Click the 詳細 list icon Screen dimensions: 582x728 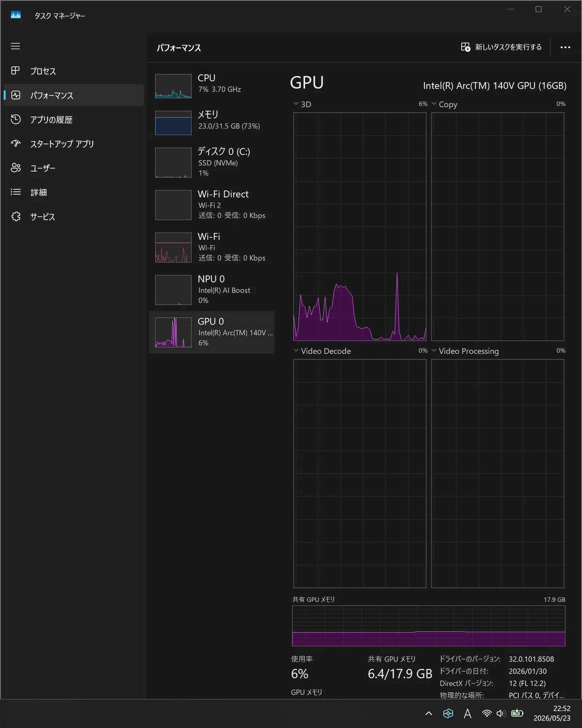click(16, 192)
